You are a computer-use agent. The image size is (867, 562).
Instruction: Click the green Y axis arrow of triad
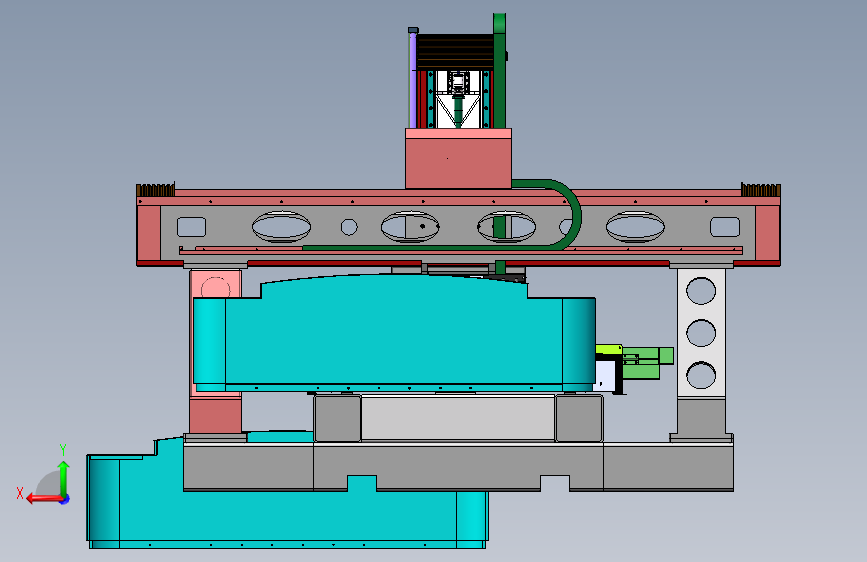(64, 476)
